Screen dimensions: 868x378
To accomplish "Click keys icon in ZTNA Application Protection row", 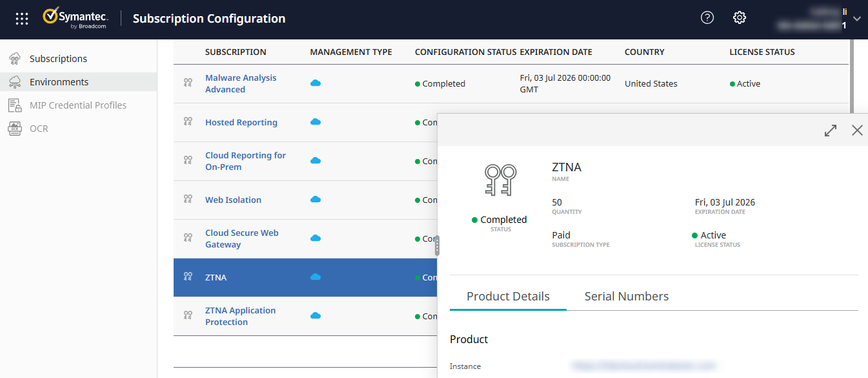I will [188, 315].
